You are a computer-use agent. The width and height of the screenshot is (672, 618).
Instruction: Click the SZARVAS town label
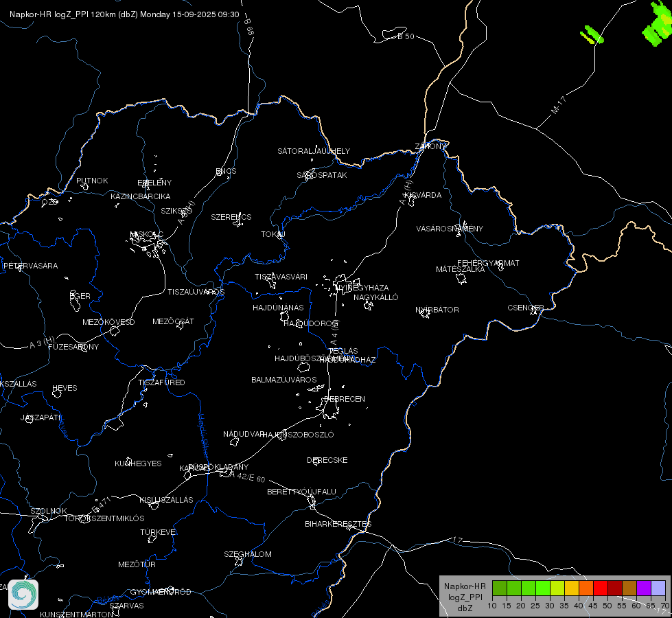pyautogui.click(x=126, y=606)
